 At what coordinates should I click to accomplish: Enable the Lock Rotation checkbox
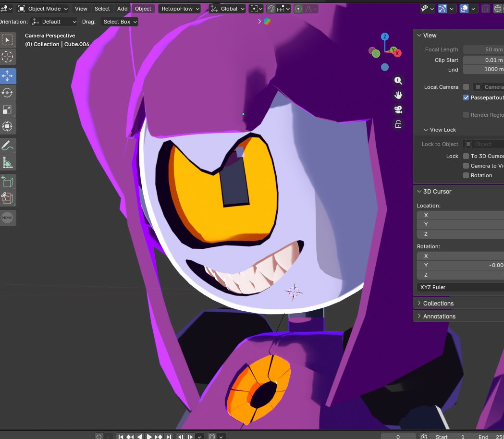[x=466, y=175]
